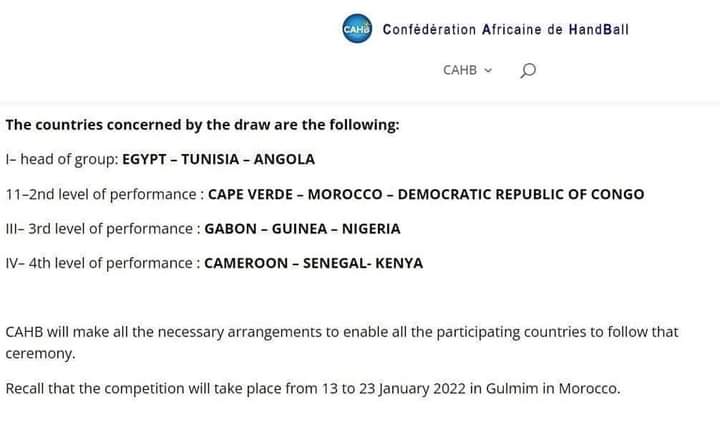This screenshot has width=720, height=425.
Task: Click the round blue CAHB logo
Action: click(357, 29)
